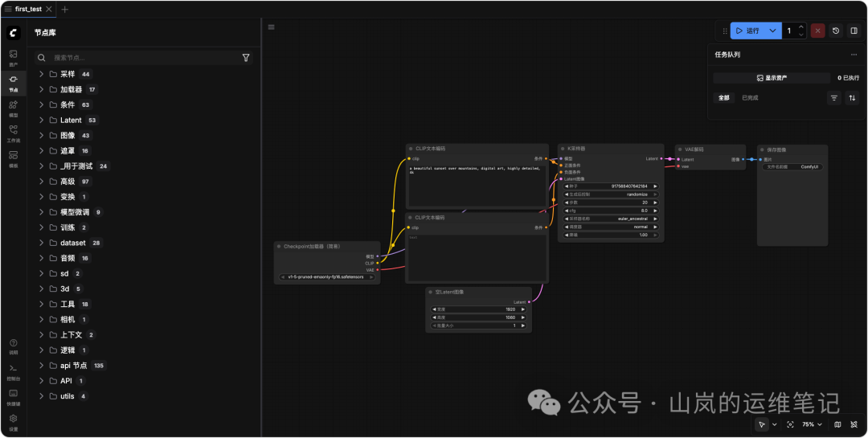Switch to the 已完成 queue tab

pyautogui.click(x=749, y=98)
